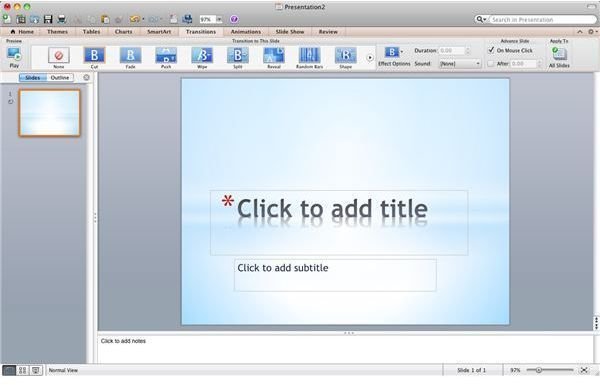Open the Slide Show tab

pyautogui.click(x=290, y=32)
